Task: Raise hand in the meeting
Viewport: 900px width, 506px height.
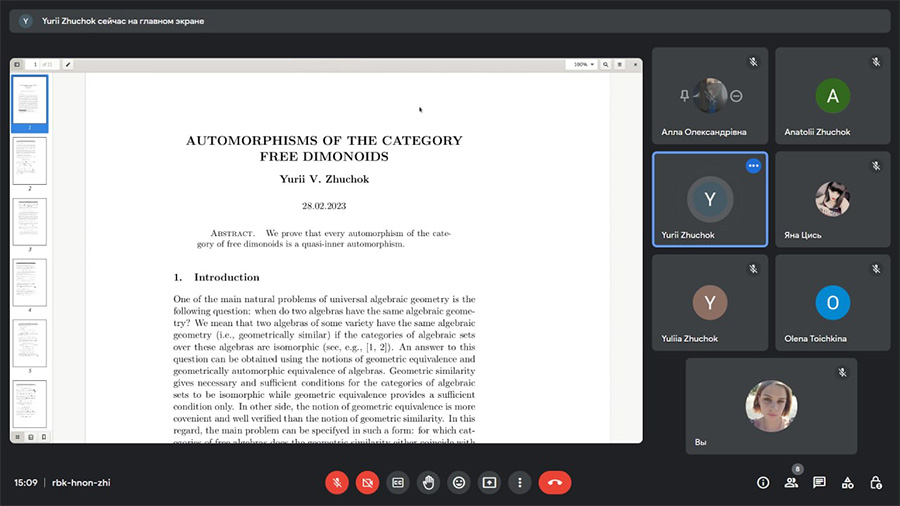Action: coord(428,482)
